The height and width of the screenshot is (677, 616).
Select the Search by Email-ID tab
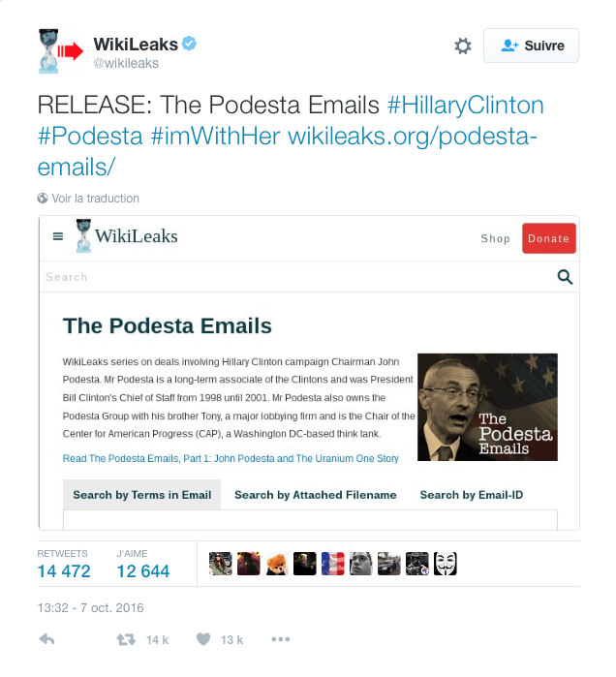click(x=472, y=495)
